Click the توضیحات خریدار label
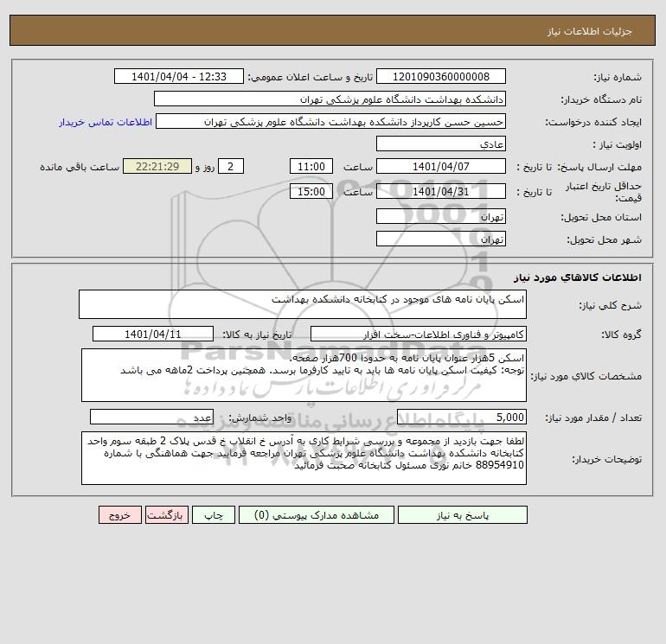Screen dimensions: 666x644 click(x=607, y=459)
